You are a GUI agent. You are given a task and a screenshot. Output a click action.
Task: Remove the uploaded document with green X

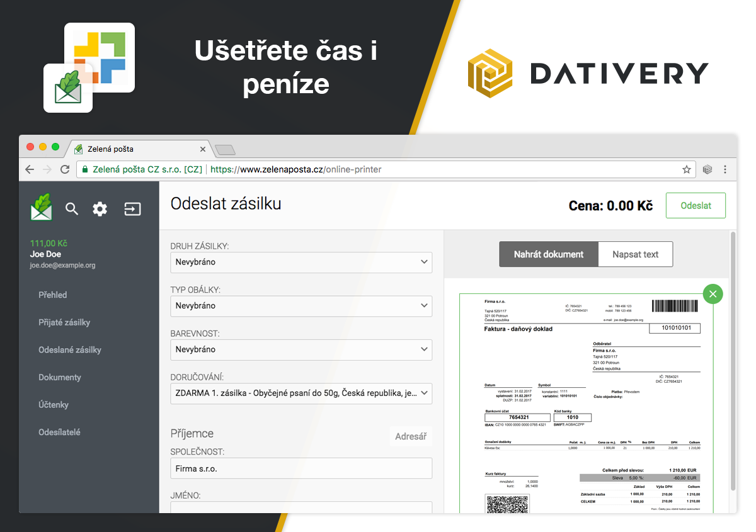click(x=713, y=294)
